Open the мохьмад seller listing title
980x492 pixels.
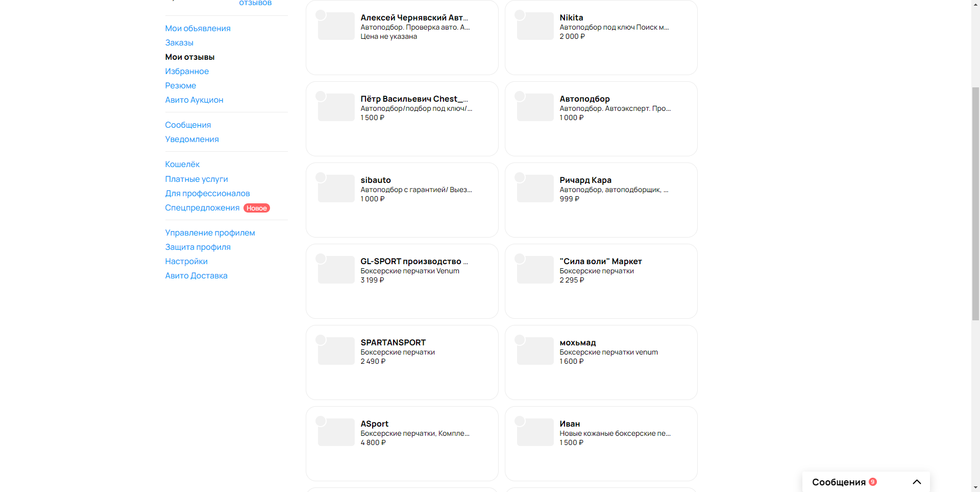pos(578,342)
